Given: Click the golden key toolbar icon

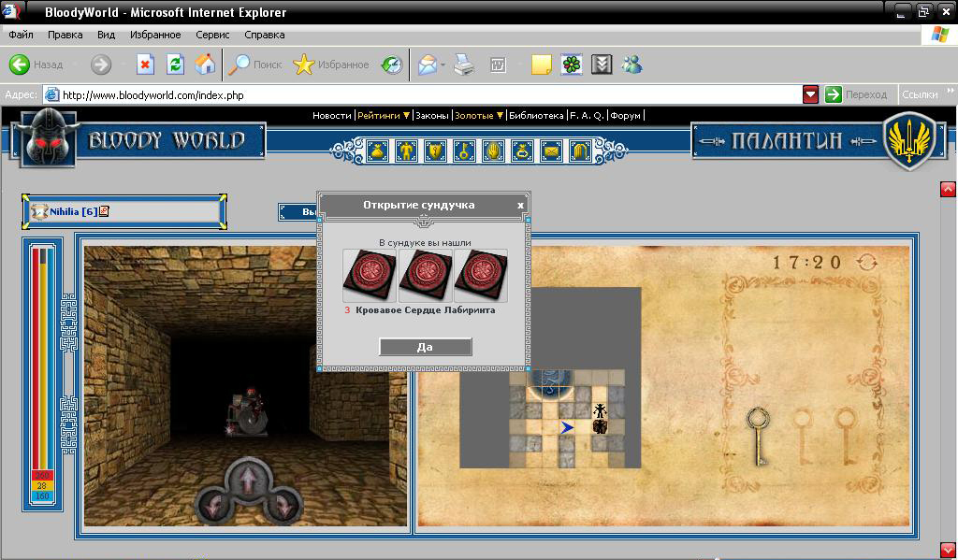Looking at the screenshot, I should 464,151.
